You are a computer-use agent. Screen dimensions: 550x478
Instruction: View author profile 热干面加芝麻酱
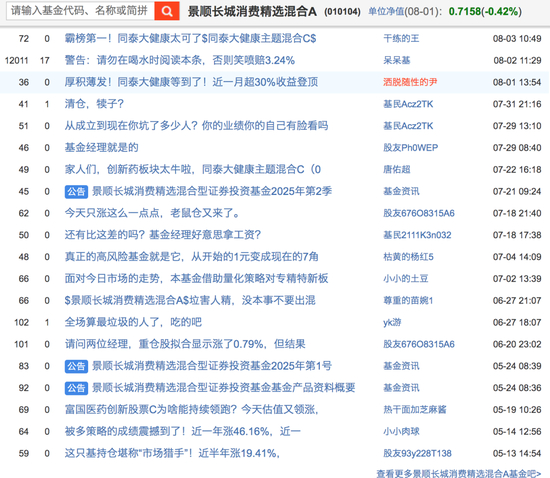click(x=415, y=409)
